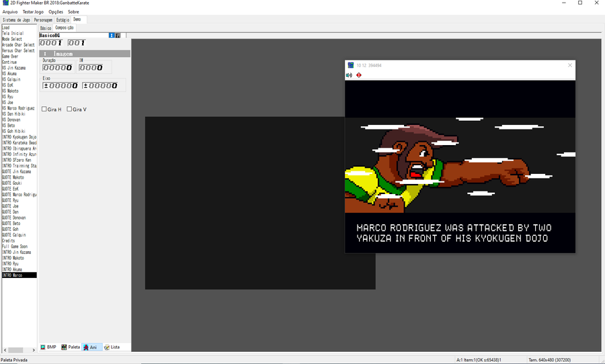Viewport: 605px width, 364px height.
Task: Select 'Versus Char Select' in demo list
Action: click(x=19, y=51)
